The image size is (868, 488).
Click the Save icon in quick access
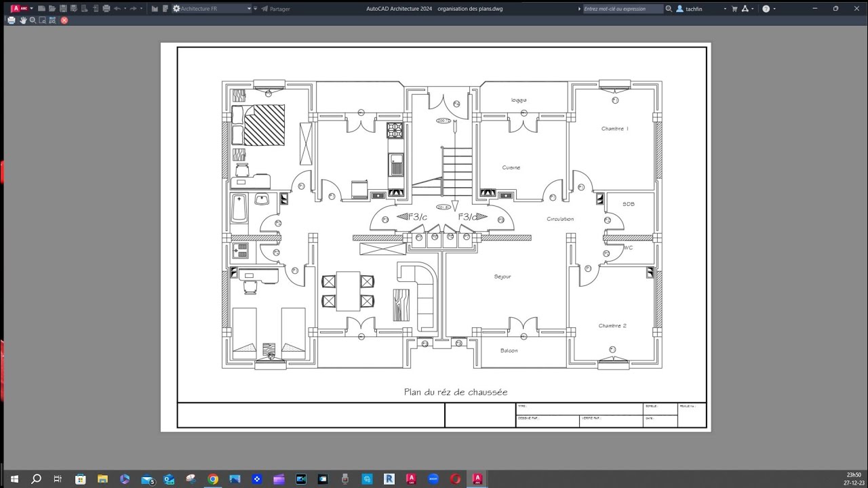point(63,8)
